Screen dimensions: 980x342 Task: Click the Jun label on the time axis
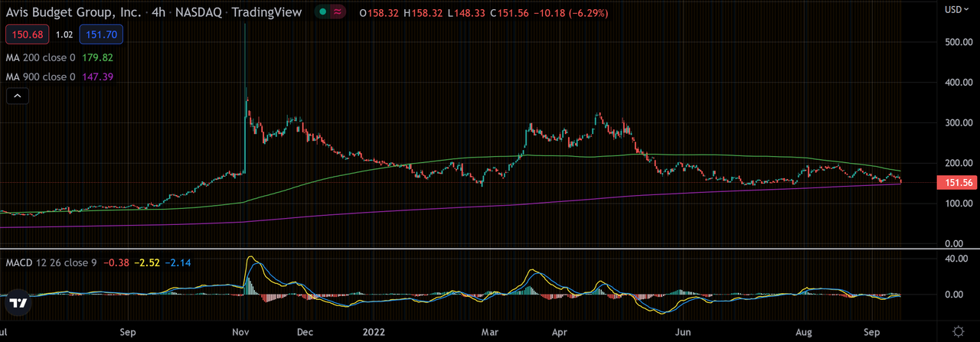click(684, 334)
